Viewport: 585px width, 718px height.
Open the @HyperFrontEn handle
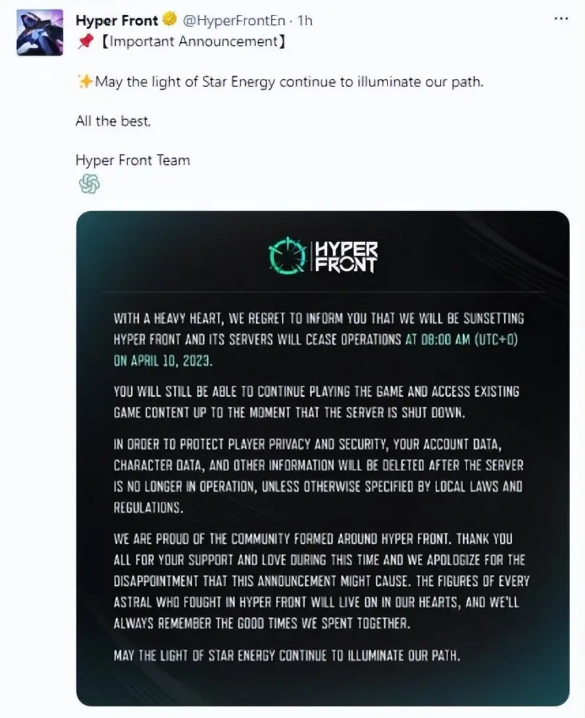234,21
